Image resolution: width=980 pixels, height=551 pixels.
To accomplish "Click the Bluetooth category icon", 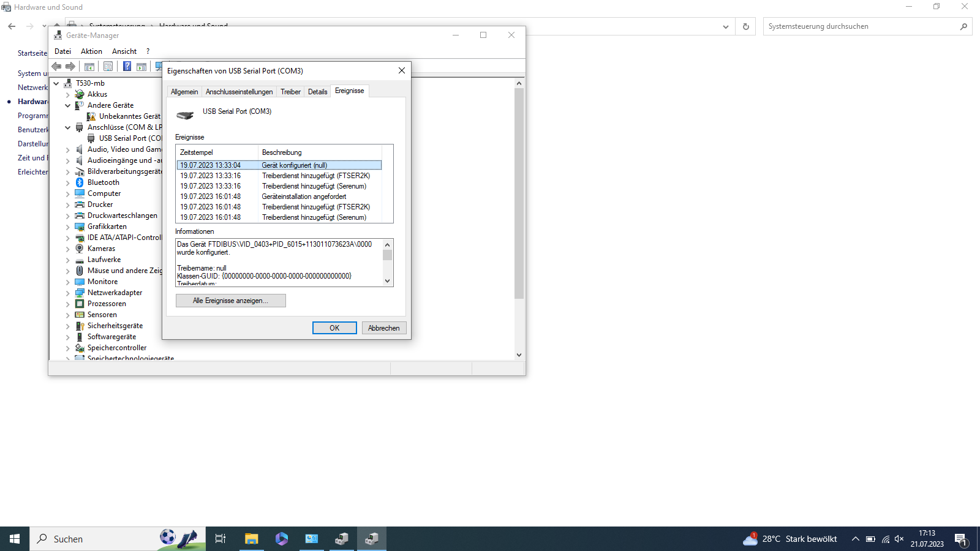I will pyautogui.click(x=80, y=182).
